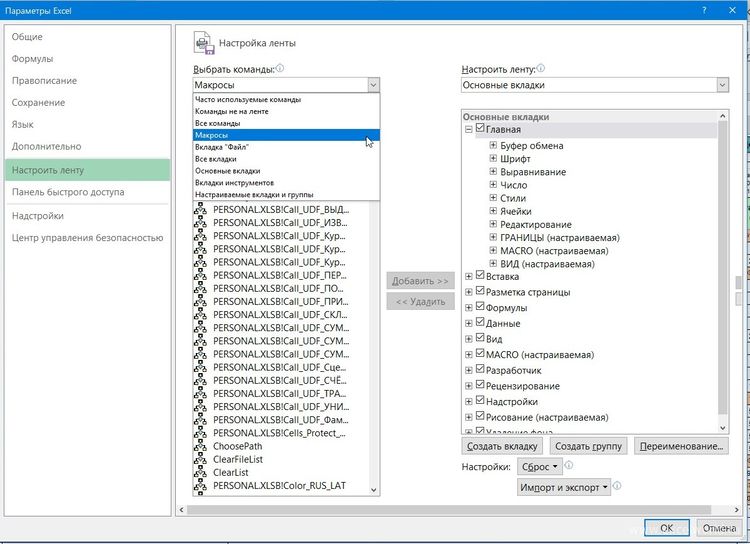Toggle the Данные tab checkbox
The height and width of the screenshot is (544, 750).
(x=480, y=322)
